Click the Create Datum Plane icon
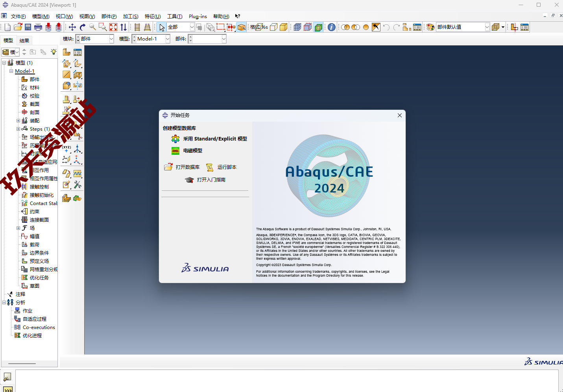The width and height of the screenshot is (563, 392). tap(66, 160)
